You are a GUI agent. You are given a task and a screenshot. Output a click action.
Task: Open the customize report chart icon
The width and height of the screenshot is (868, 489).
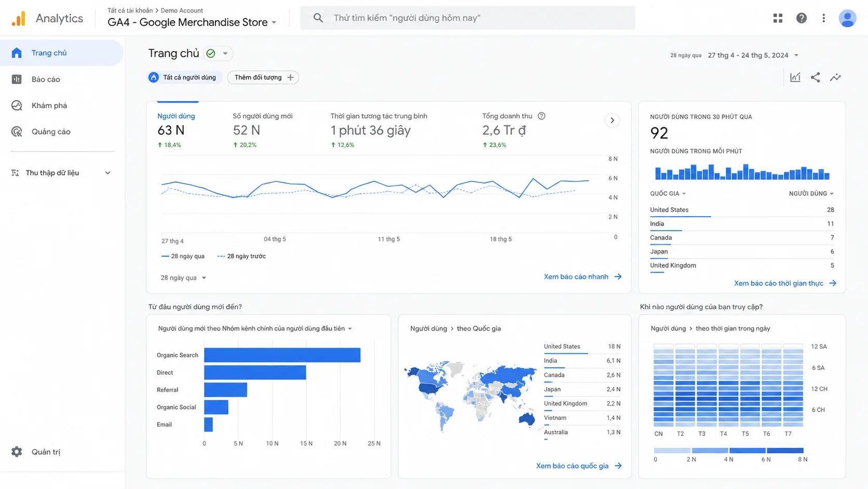coord(795,77)
